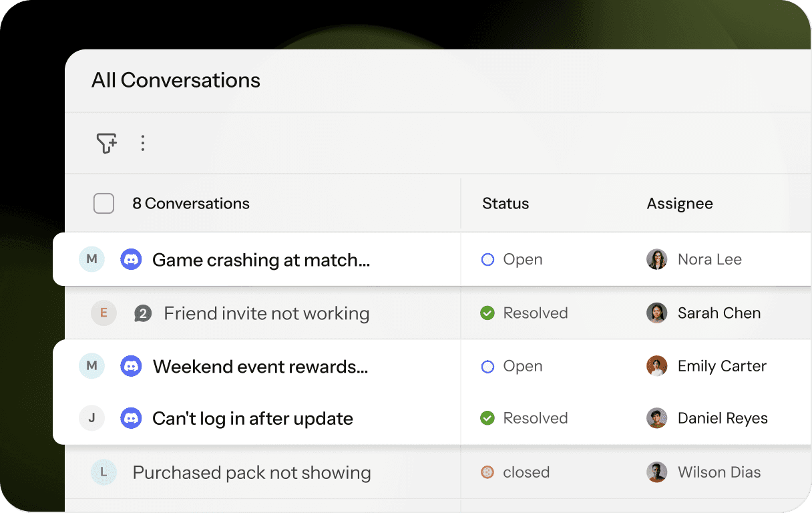The image size is (812, 513).
Task: Click the L avatar on Purchased pack row
Action: 104,472
